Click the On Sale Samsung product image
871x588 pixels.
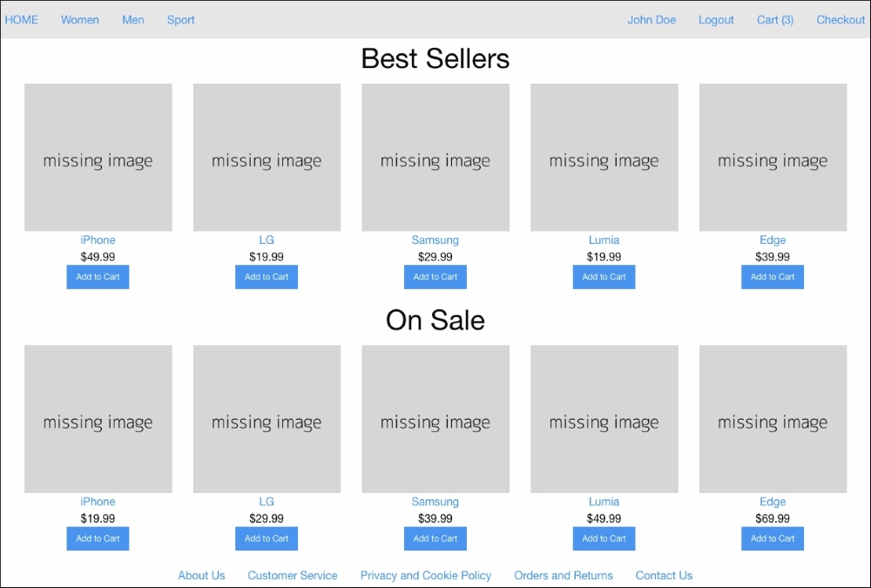pos(435,419)
